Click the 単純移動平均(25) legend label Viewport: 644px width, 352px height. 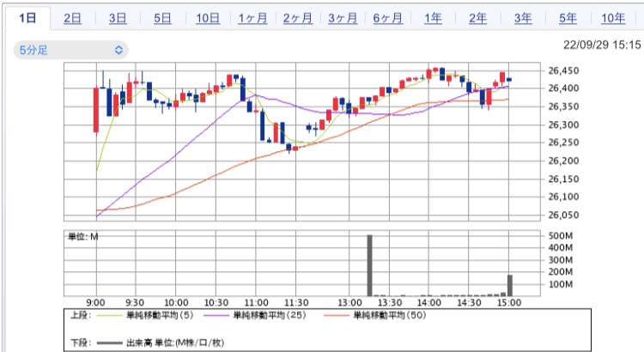point(270,315)
